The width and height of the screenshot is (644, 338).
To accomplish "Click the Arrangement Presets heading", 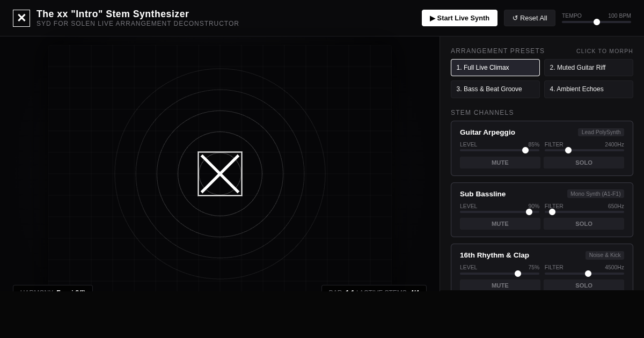I will (497, 51).
